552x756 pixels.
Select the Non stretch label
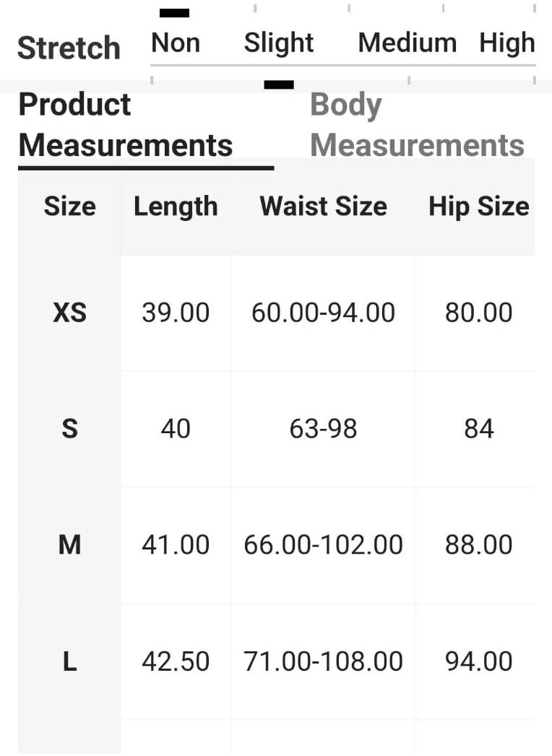coord(176,43)
